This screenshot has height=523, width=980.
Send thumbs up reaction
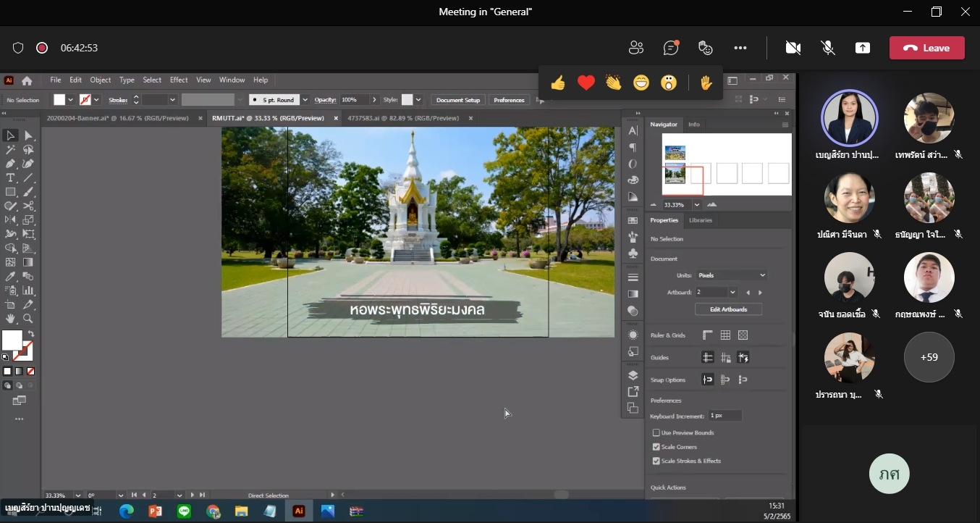[557, 83]
